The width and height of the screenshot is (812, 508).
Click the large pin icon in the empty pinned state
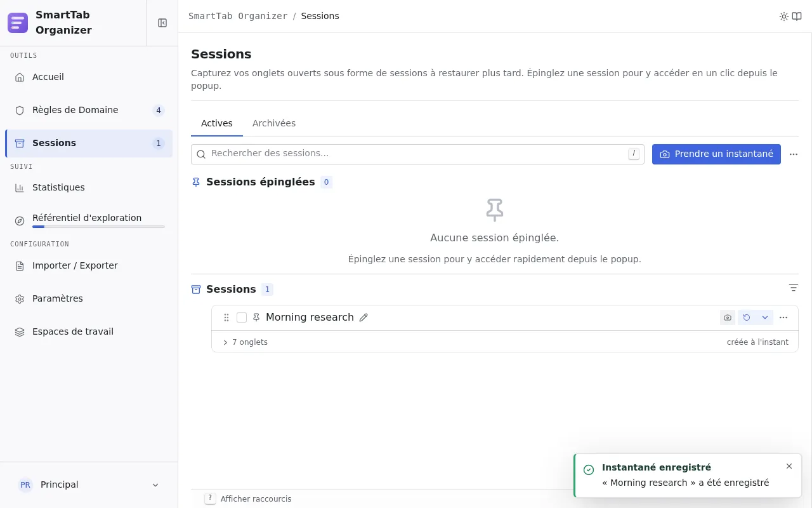click(495, 210)
